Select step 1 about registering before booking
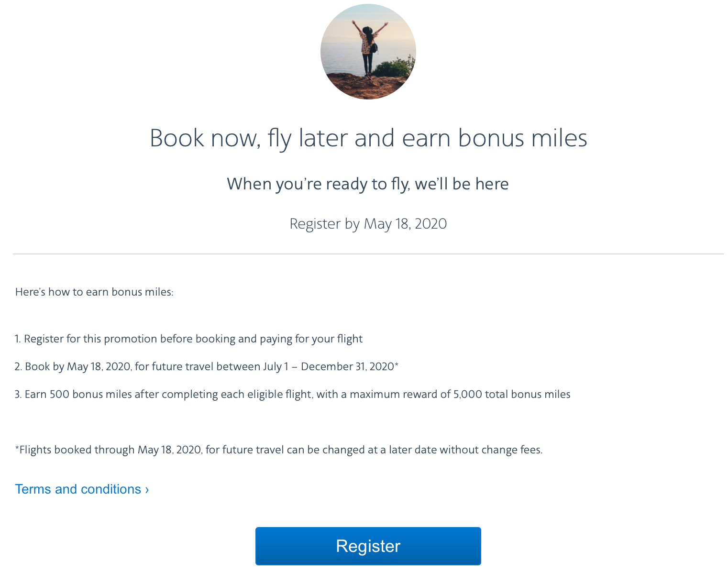 point(189,339)
